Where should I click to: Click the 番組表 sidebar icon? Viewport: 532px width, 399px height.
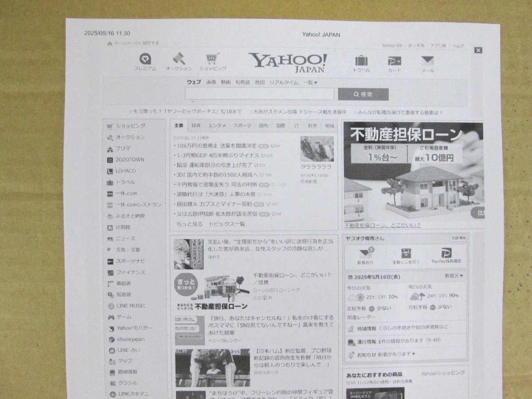(x=110, y=283)
